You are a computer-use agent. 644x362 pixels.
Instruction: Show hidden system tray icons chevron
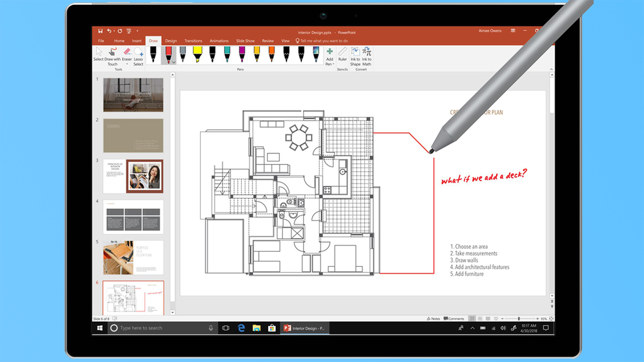472,328
